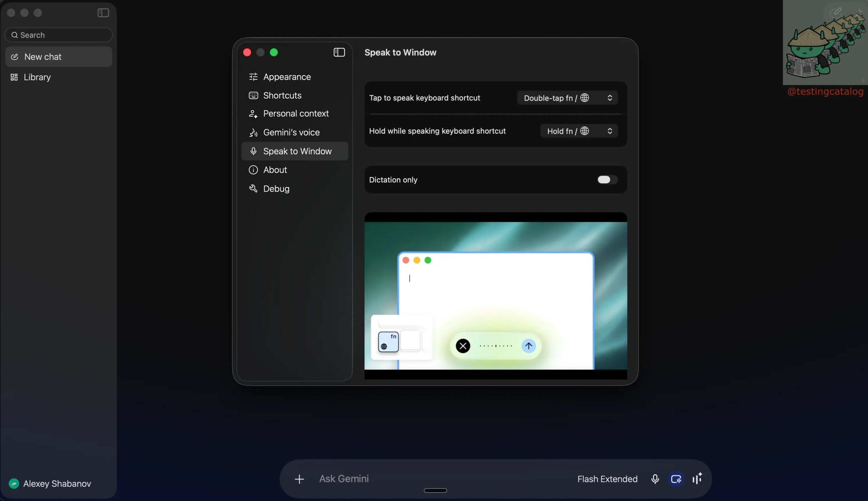Click the Library grid icon

click(x=14, y=77)
